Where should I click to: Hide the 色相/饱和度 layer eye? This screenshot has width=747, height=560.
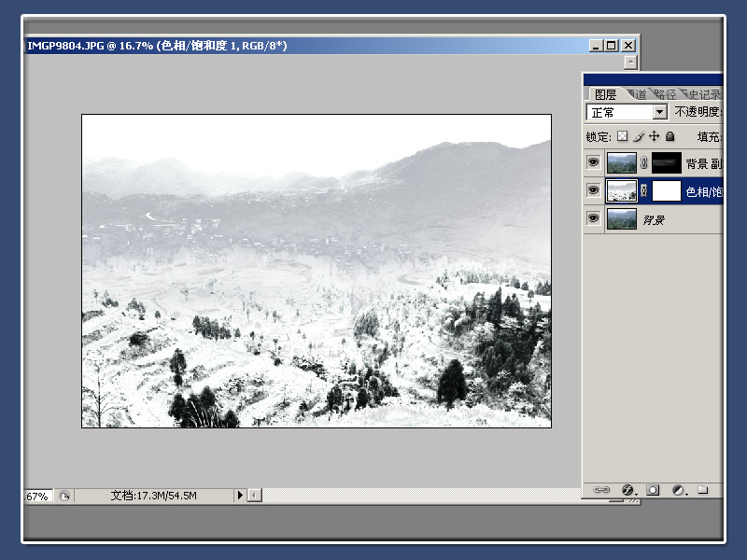click(x=593, y=190)
